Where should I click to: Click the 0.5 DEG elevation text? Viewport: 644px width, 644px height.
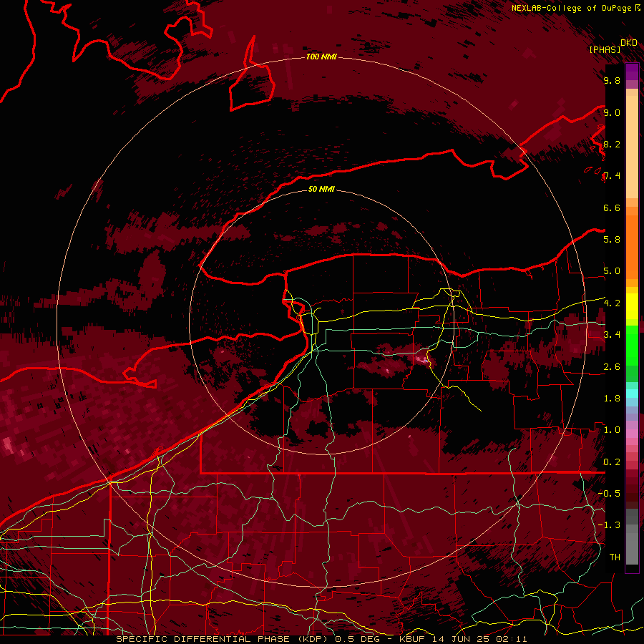tap(357, 639)
